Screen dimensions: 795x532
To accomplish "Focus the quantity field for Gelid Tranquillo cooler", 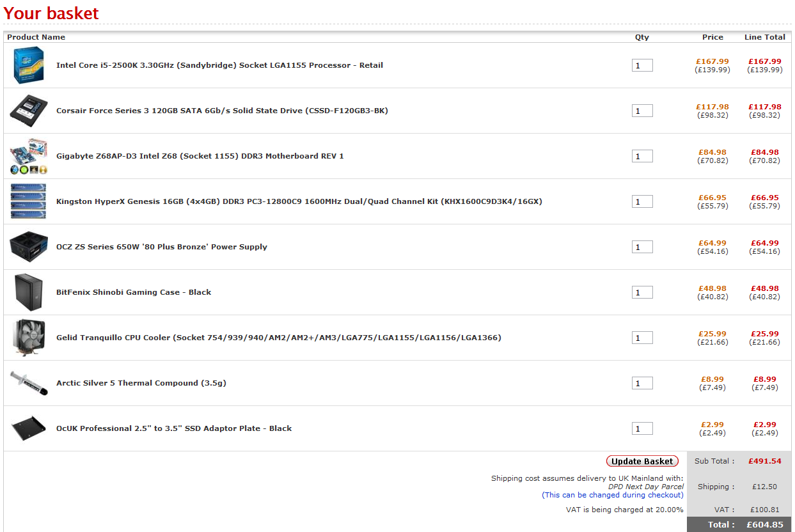I will click(x=642, y=338).
